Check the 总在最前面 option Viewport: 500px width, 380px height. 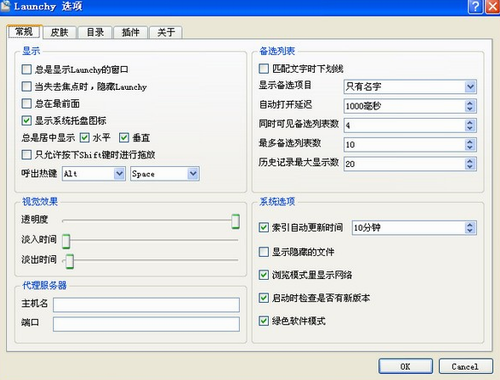pos(26,104)
